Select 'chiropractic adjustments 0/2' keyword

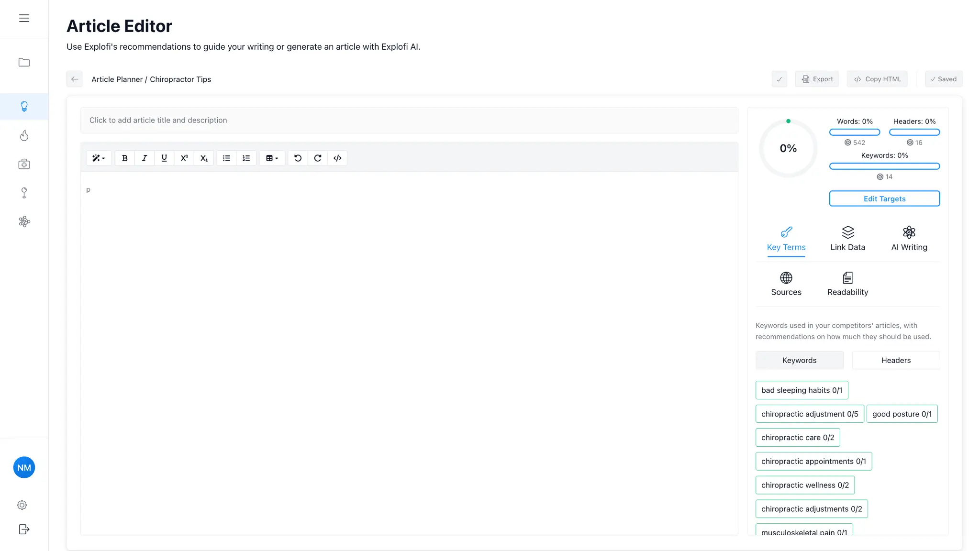[812, 509]
